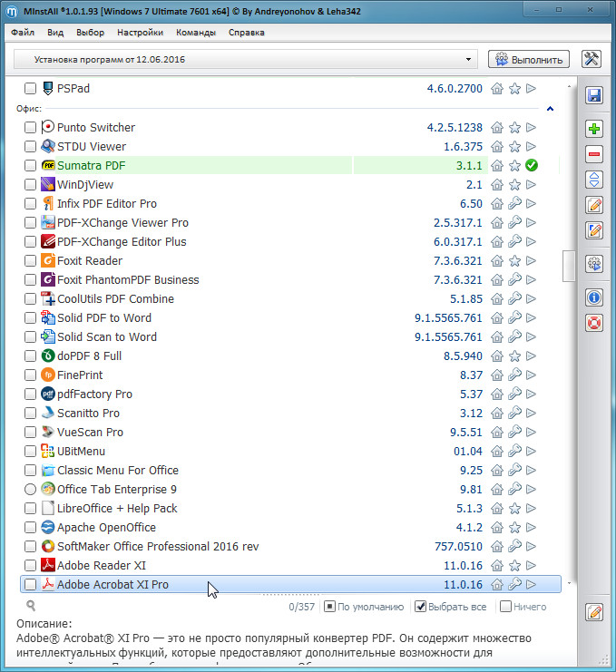Open the 'Установка программ от 12.06.2016' dropdown
Screen dimensions: 616x672
point(246,59)
